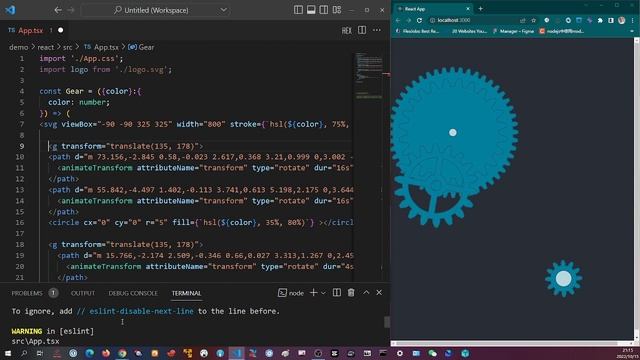Toggle the secondary side bar layout
640x360 pixels.
click(x=324, y=10)
